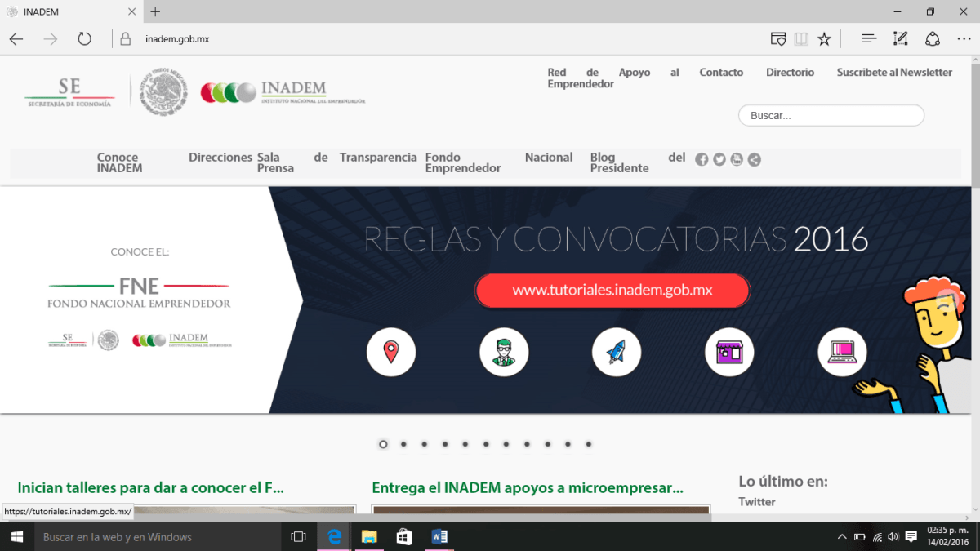980x551 pixels.
Task: Open Transparencia menu item
Action: pos(378,157)
